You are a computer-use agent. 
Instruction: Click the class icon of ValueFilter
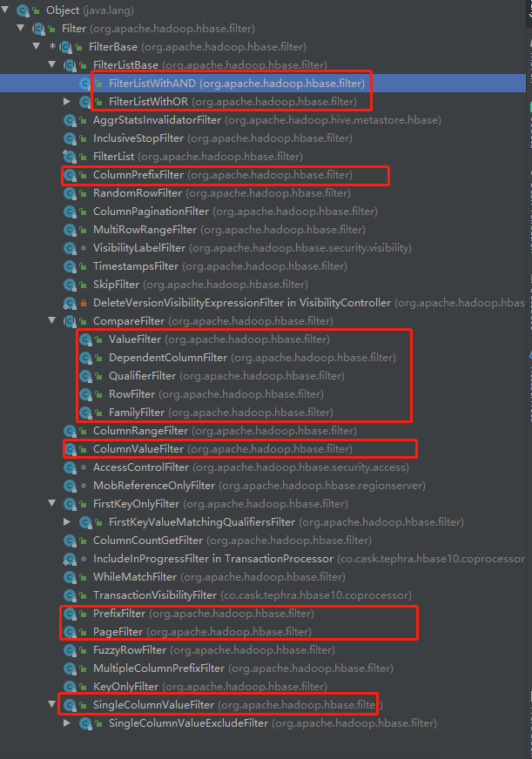(x=85, y=339)
